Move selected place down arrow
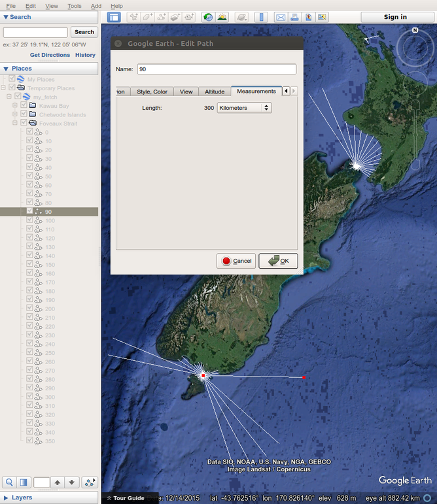The height and width of the screenshot is (504, 437). (x=72, y=482)
